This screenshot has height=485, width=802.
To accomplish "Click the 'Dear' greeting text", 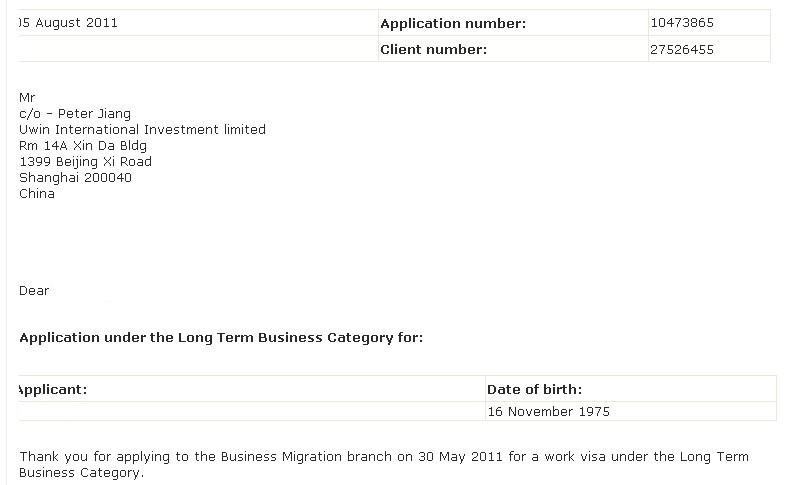I will (34, 291).
